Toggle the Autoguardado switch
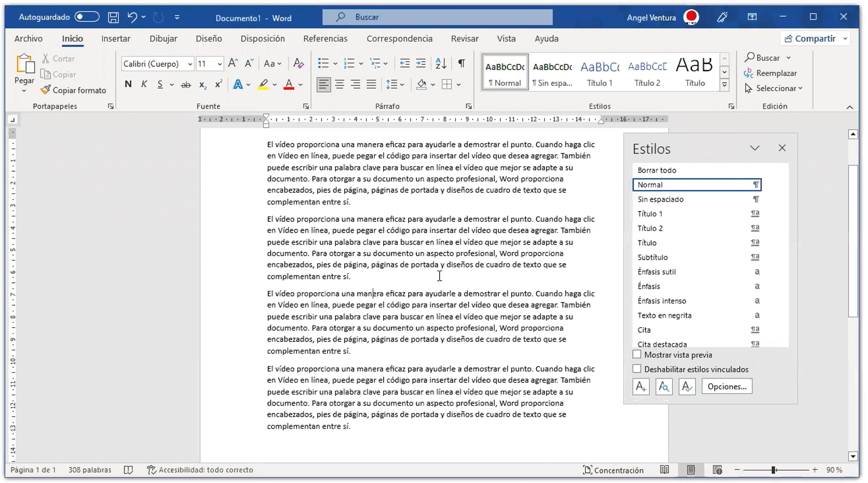868x483 pixels. 87,17
